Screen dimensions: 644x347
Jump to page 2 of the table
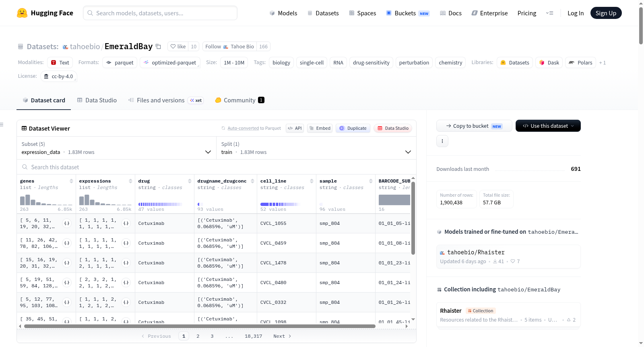(x=198, y=336)
